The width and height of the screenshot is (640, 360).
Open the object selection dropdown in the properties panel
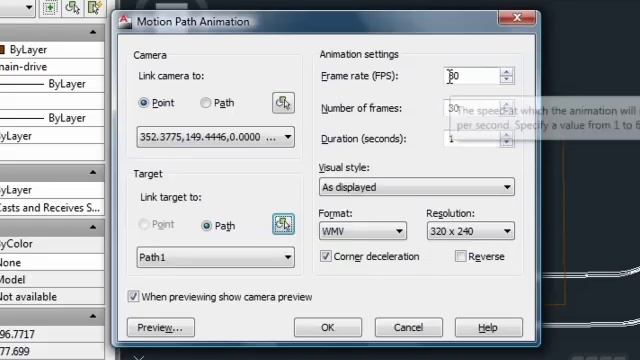(x=17, y=8)
